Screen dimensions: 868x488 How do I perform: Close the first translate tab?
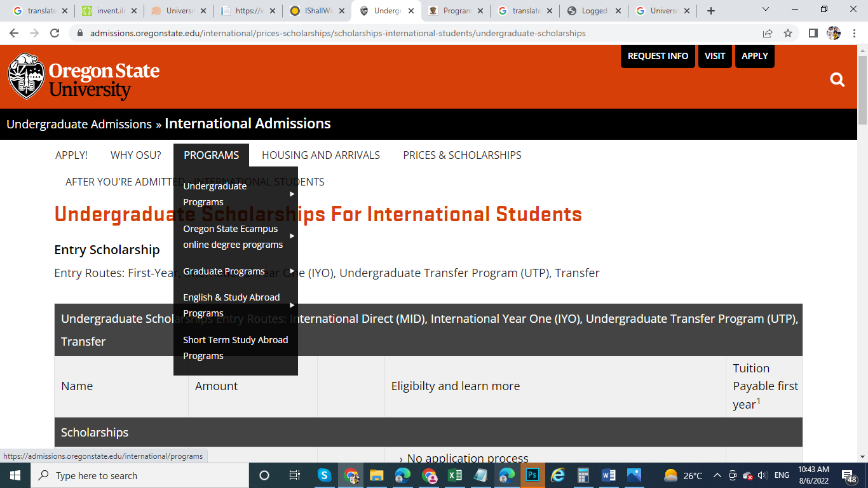(x=64, y=11)
